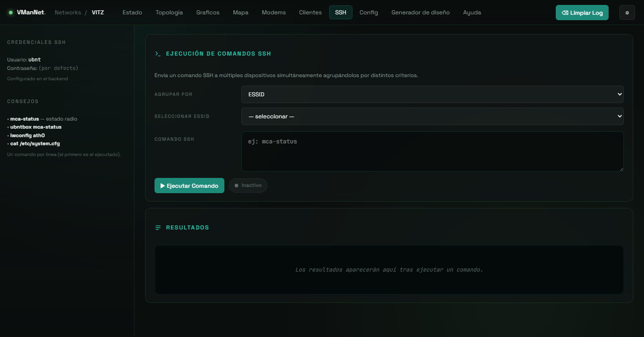644x337 pixels.
Task: Go to the Mapa tab
Action: click(x=240, y=13)
